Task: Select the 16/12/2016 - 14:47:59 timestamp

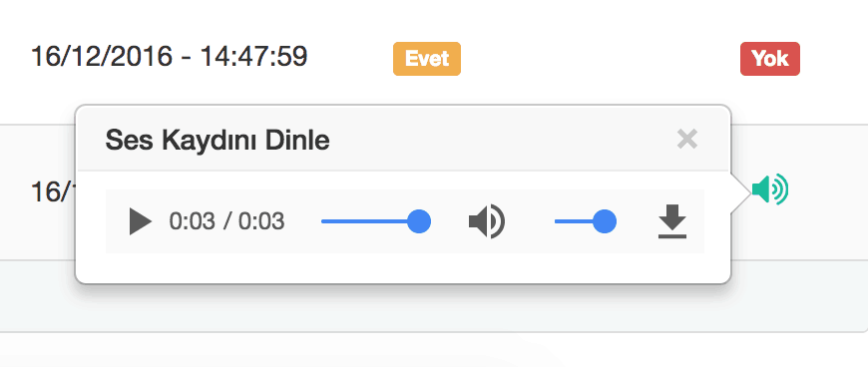Action: [170, 57]
